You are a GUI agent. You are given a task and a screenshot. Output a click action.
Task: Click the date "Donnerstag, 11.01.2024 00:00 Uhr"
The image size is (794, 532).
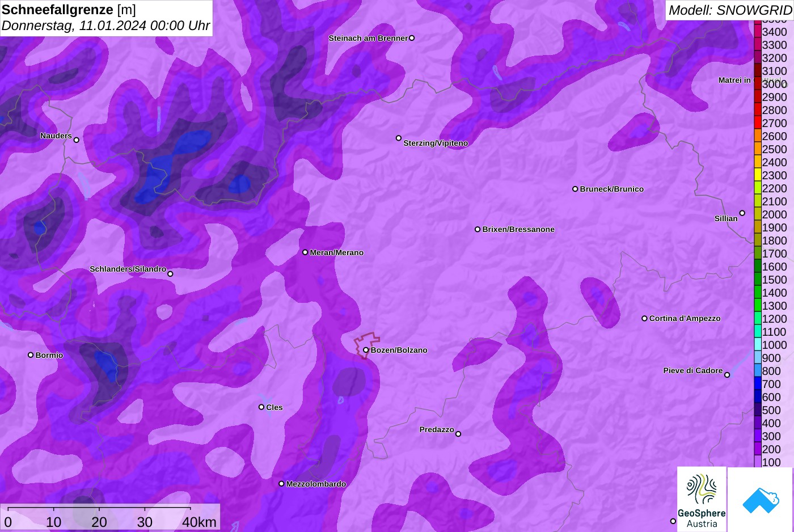[106, 26]
